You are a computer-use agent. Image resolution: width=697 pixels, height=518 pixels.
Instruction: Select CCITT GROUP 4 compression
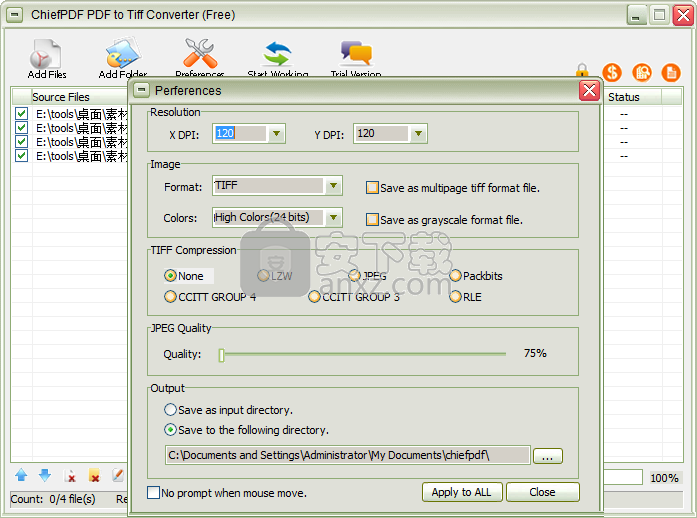tap(170, 297)
